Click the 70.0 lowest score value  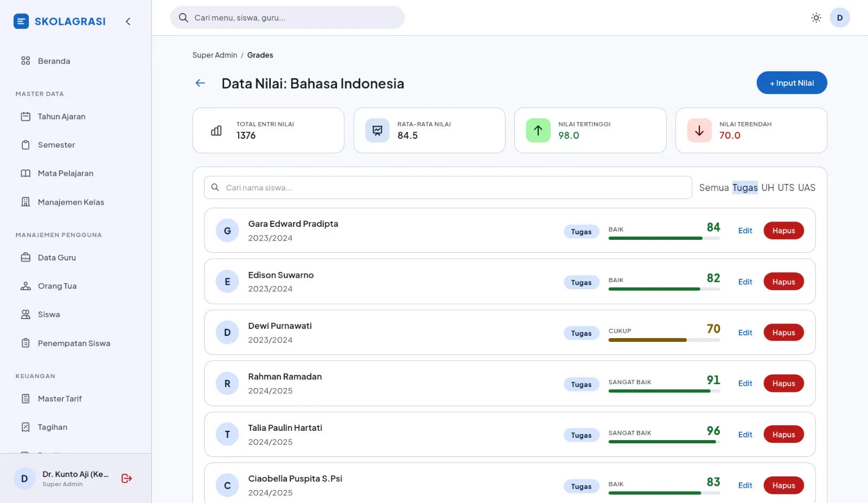pos(730,136)
